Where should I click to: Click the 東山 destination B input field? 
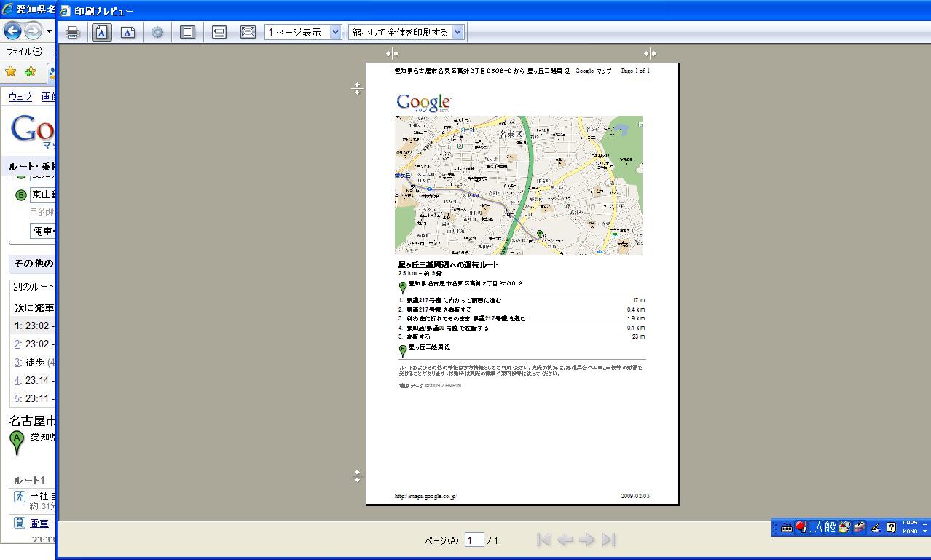point(43,194)
